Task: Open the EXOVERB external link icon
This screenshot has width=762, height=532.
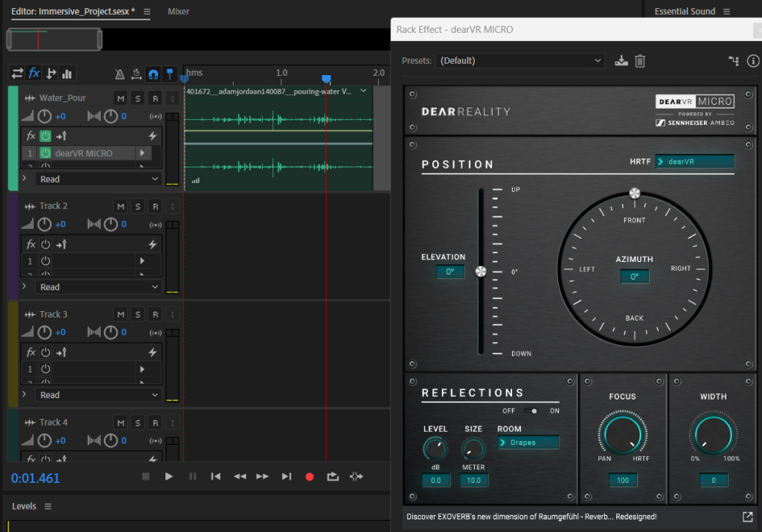Action: click(747, 517)
